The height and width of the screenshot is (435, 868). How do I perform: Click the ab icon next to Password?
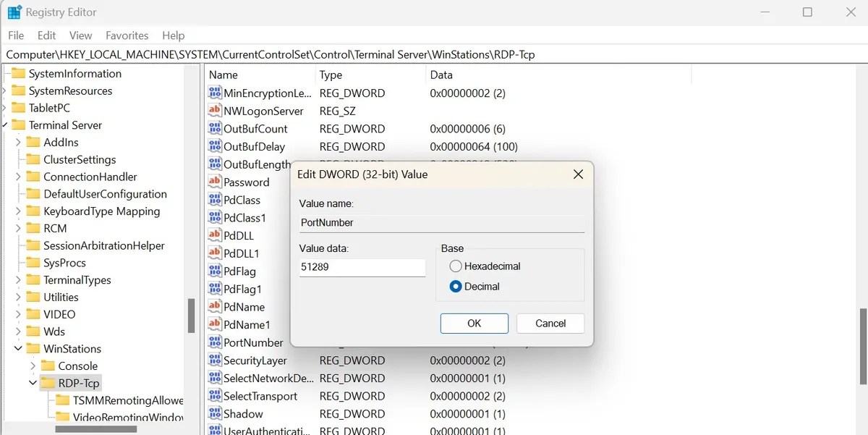coord(215,182)
